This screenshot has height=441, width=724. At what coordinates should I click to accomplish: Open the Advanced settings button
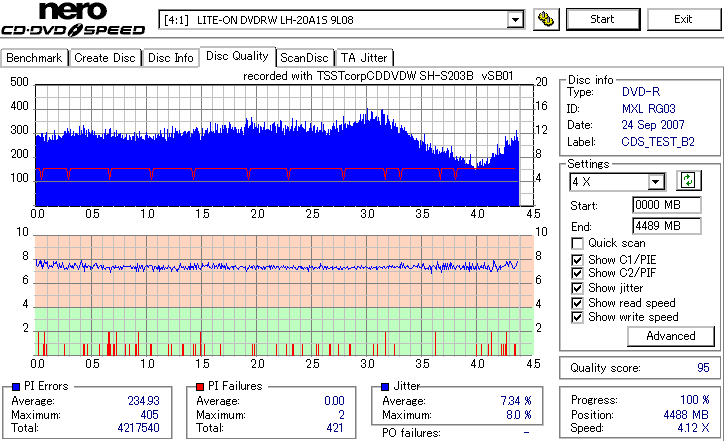point(670,336)
